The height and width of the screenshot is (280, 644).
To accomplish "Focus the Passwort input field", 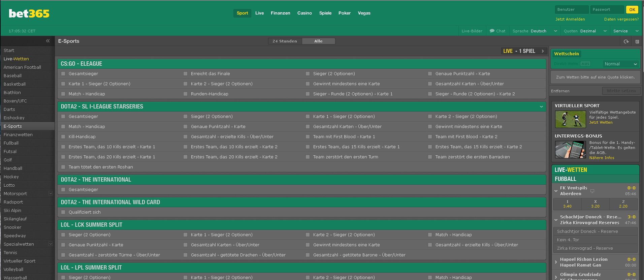I will 607,9.
